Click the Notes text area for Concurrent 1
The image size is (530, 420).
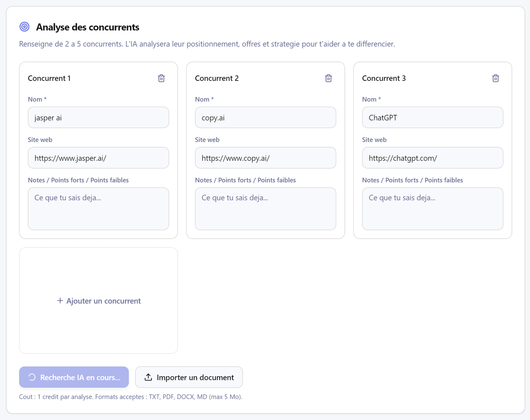click(98, 209)
